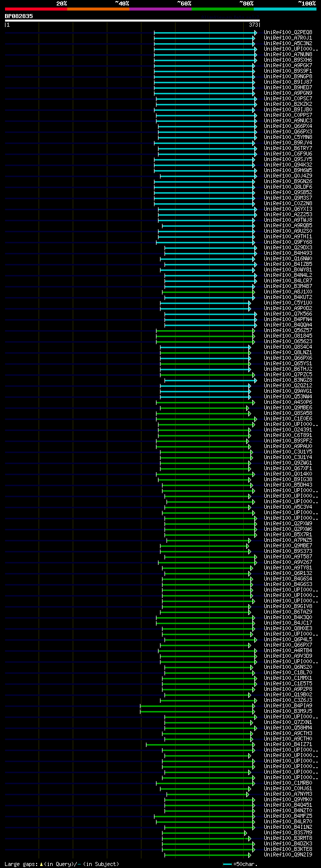Viewport: 321px width, 868px height.
Task: Select the UniRef100_B3M9J5 label
Action: (x=288, y=711)
